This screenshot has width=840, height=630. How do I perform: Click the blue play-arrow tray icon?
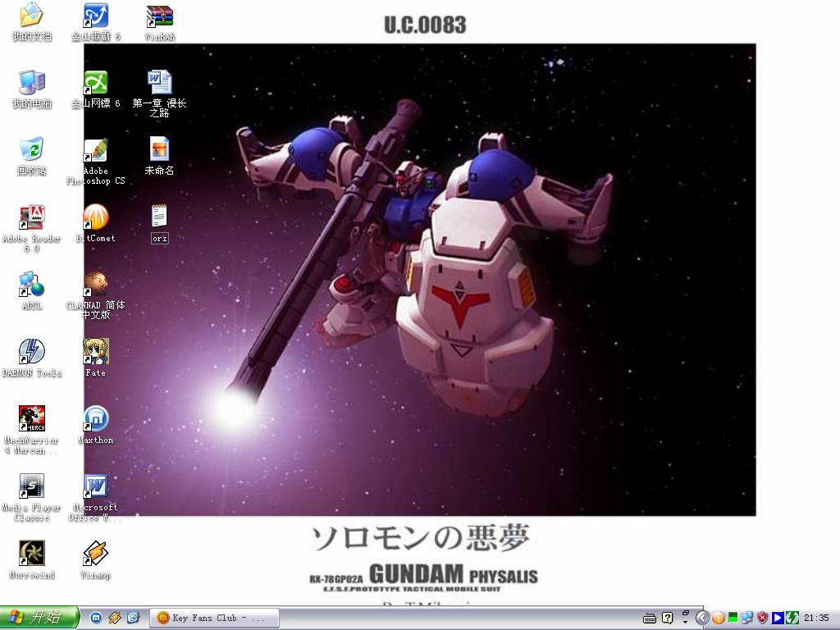point(778,619)
